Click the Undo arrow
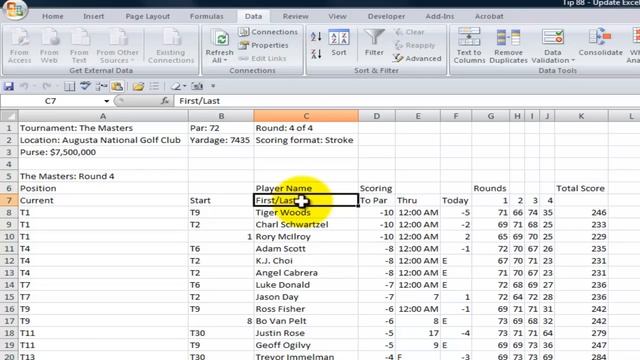Image resolution: width=640 pixels, height=360 pixels. [x=24, y=86]
